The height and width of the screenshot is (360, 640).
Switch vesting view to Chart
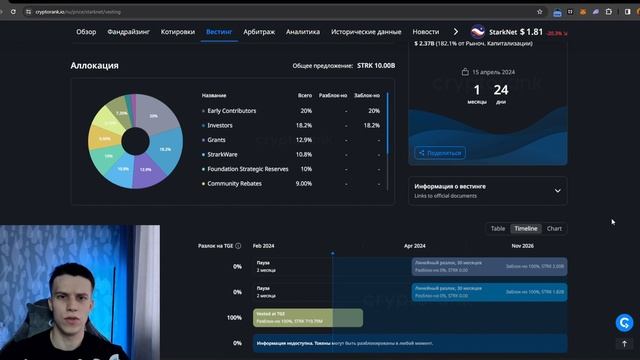tap(554, 229)
